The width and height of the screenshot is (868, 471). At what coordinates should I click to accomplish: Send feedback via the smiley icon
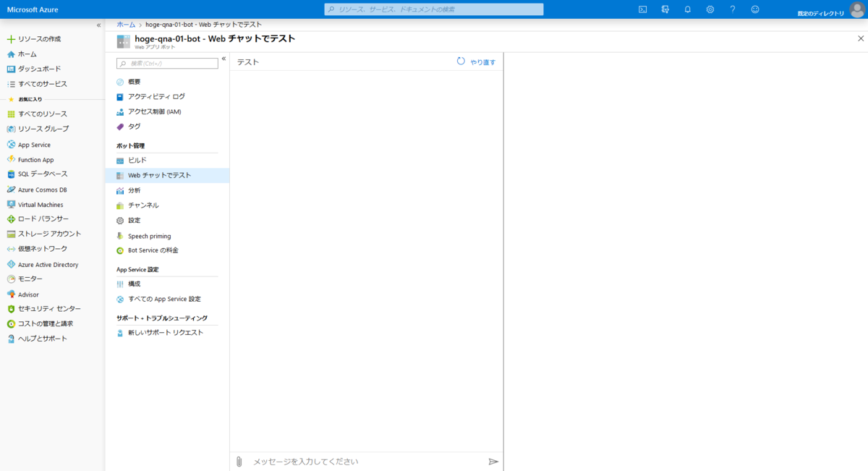[755, 9]
